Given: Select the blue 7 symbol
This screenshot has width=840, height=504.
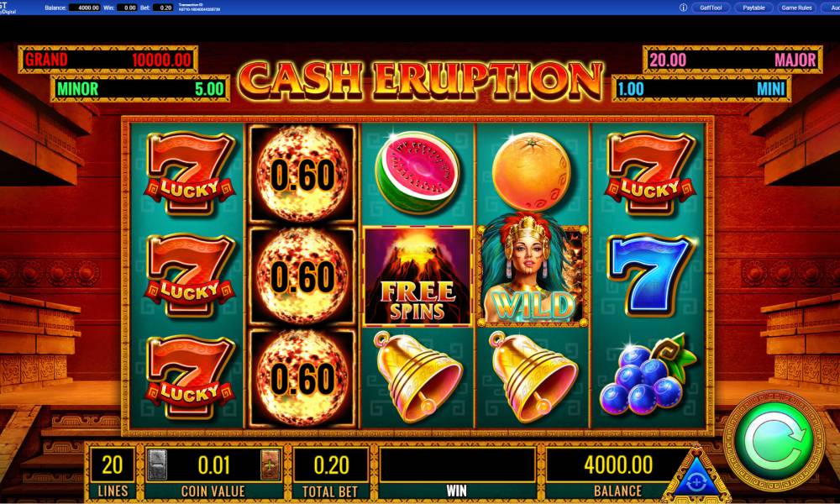Looking at the screenshot, I should point(648,275).
